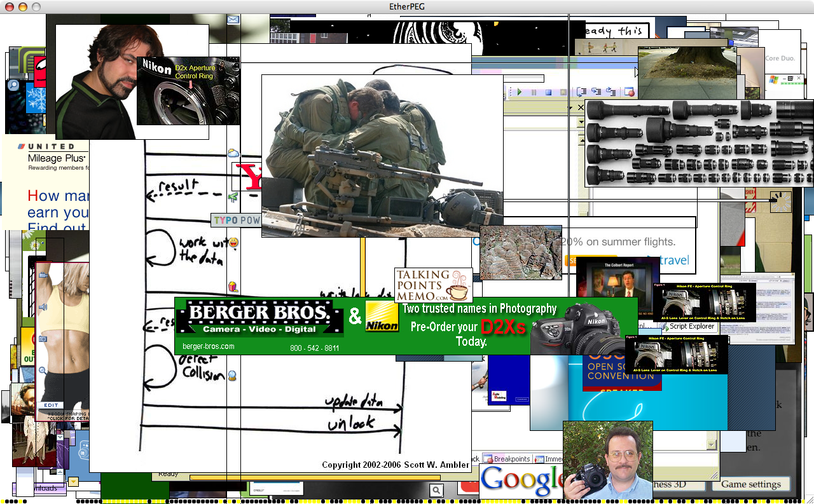The height and width of the screenshot is (504, 814).
Task: Open the berger-bros.com link
Action: click(x=208, y=346)
